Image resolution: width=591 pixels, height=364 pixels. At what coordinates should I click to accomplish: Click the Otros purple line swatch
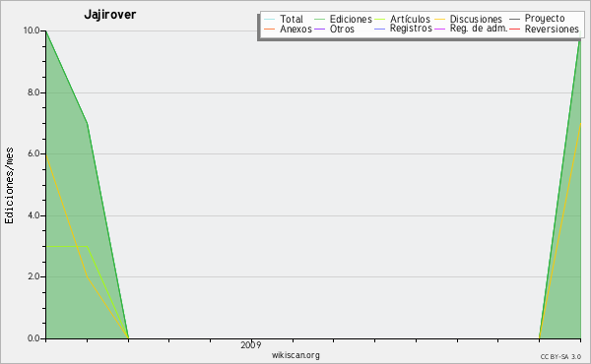pos(319,29)
